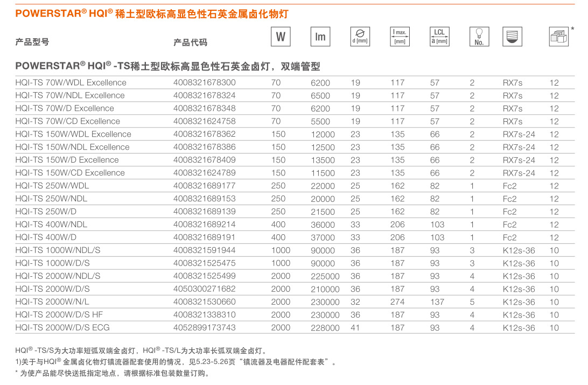Click the LCL a [mm] header icon

tap(439, 37)
